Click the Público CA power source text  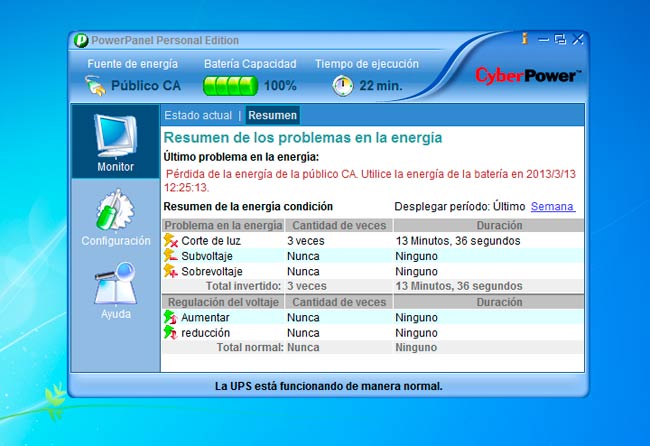[146, 86]
